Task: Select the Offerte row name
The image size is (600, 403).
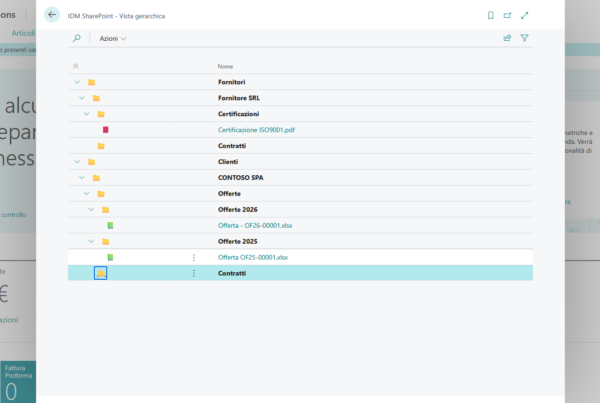Action: 229,194
